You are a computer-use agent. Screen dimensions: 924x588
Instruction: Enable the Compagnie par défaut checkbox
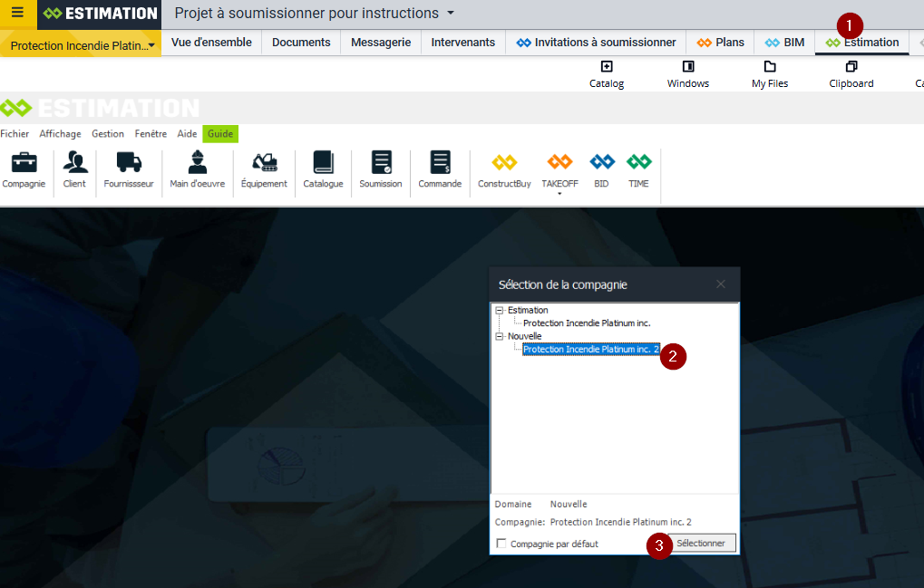coord(501,544)
